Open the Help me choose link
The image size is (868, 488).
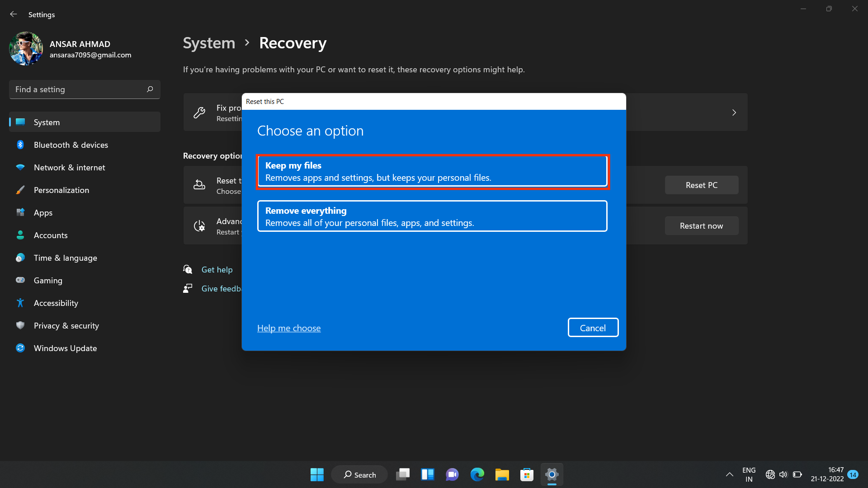point(289,328)
